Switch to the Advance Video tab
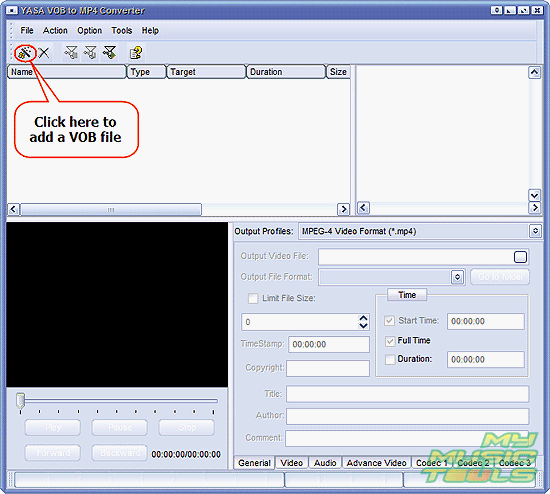Screen dimensions: 550x494 click(x=376, y=463)
